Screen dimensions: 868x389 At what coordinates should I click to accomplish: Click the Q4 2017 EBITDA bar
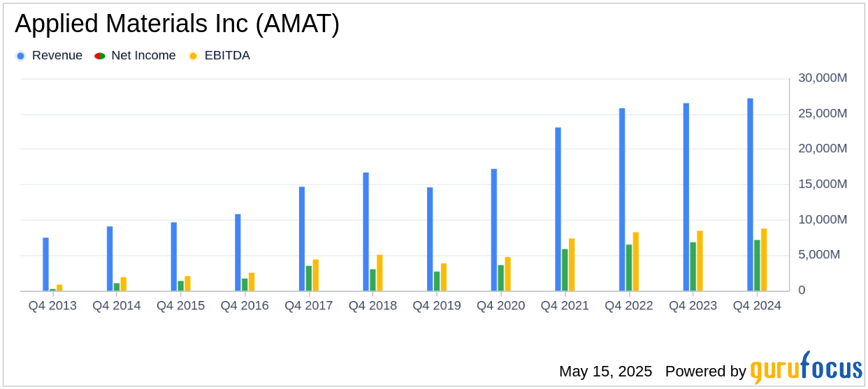point(316,275)
